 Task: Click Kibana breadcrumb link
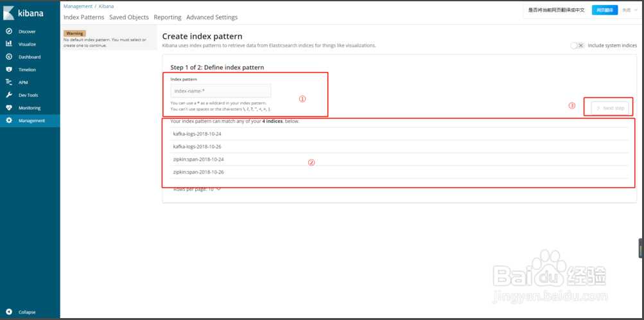[107, 6]
